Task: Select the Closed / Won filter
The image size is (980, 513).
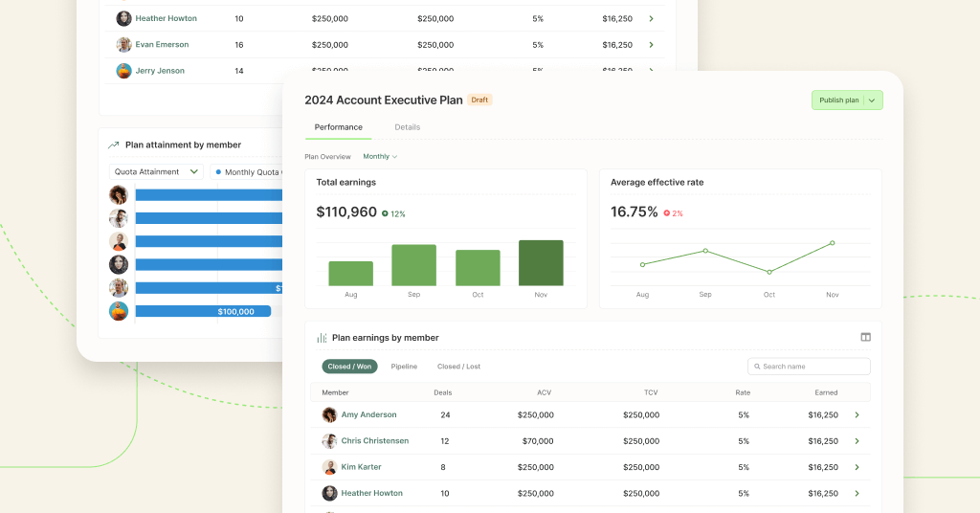Action: pos(349,367)
